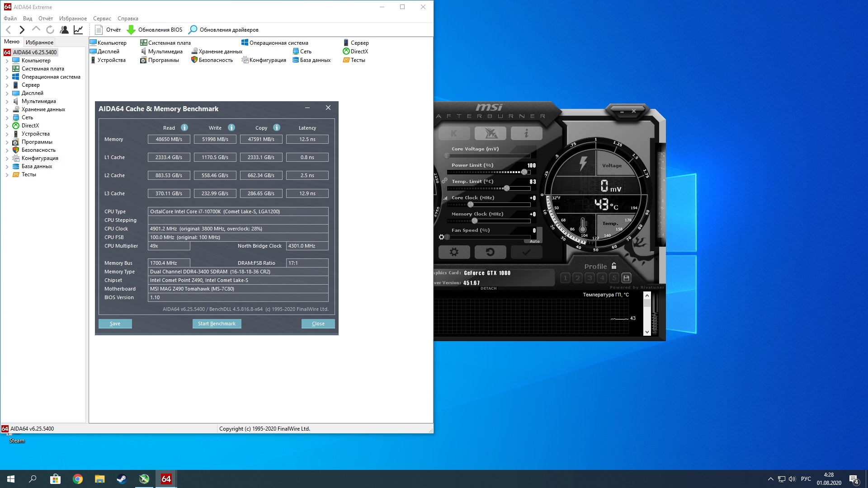Open the Файл menu
This screenshot has width=868, height=488.
[x=10, y=19]
